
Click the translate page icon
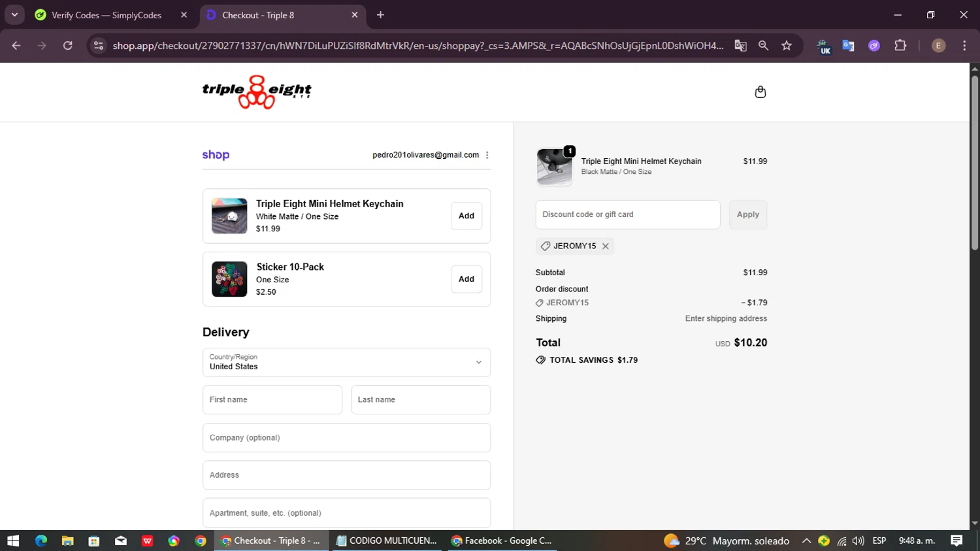click(740, 46)
